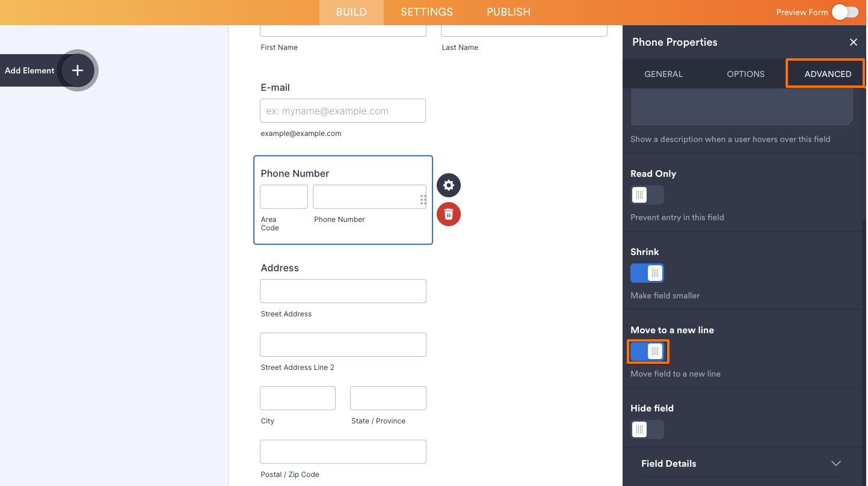The height and width of the screenshot is (486, 868).
Task: Click the drag handle on the Phone Number field
Action: point(423,198)
